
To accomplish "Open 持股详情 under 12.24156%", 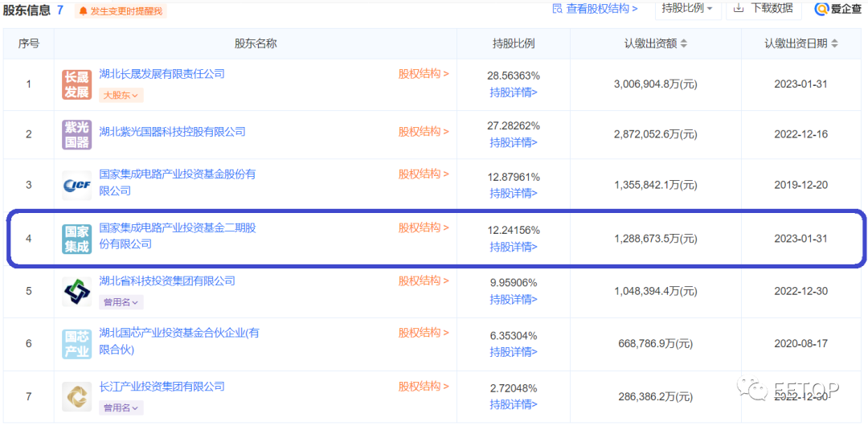I will [x=513, y=247].
